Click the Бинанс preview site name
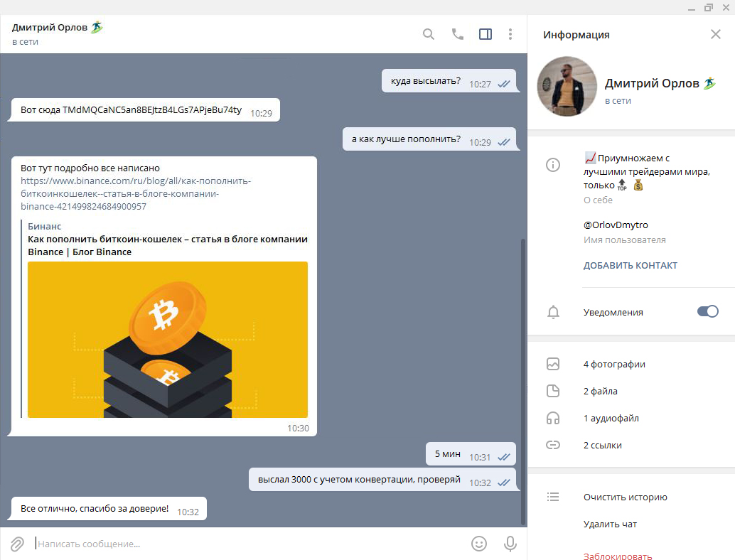Screen dimensions: 735x560 (45, 226)
